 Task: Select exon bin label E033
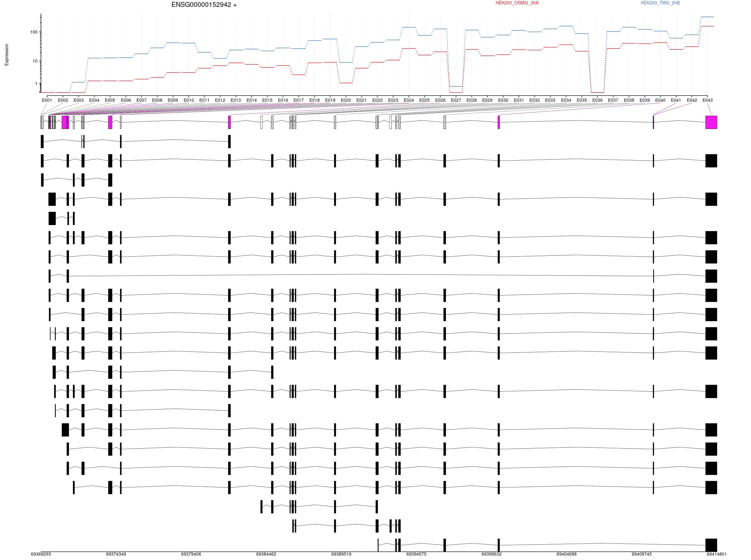pyautogui.click(x=550, y=100)
